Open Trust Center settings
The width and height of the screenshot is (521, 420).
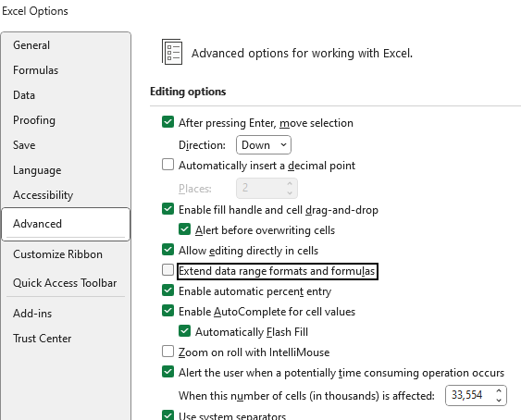(x=43, y=339)
